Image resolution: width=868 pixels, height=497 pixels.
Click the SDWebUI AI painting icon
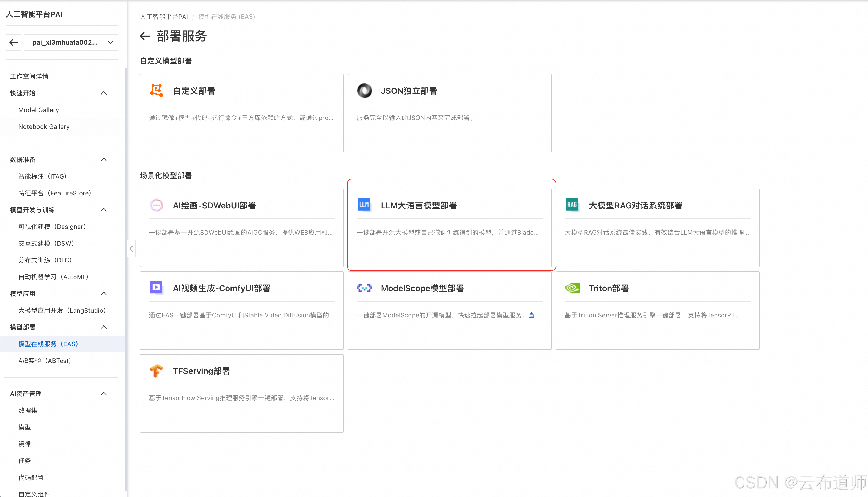(x=157, y=205)
